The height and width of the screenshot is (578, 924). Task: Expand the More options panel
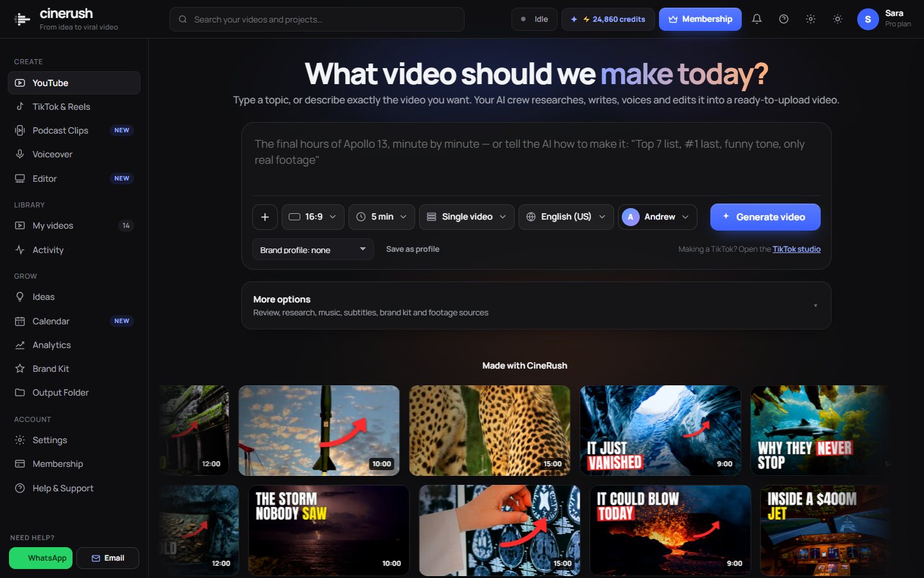click(x=536, y=306)
